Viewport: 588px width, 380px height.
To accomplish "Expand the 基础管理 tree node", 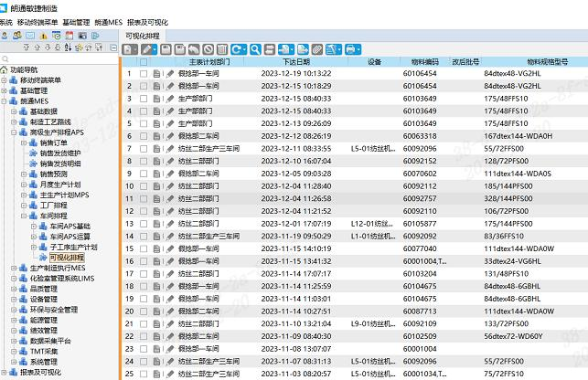I will 5,90.
